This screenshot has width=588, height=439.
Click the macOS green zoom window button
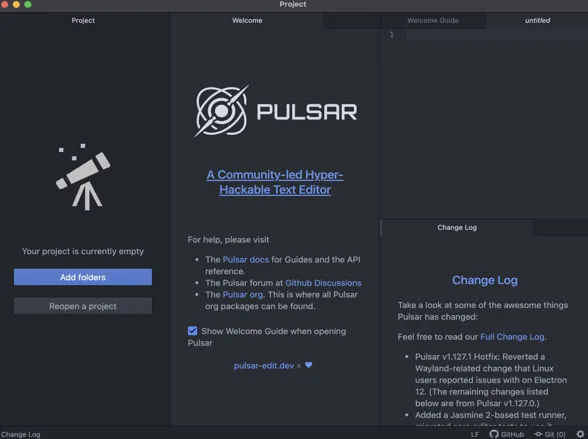pos(28,4)
